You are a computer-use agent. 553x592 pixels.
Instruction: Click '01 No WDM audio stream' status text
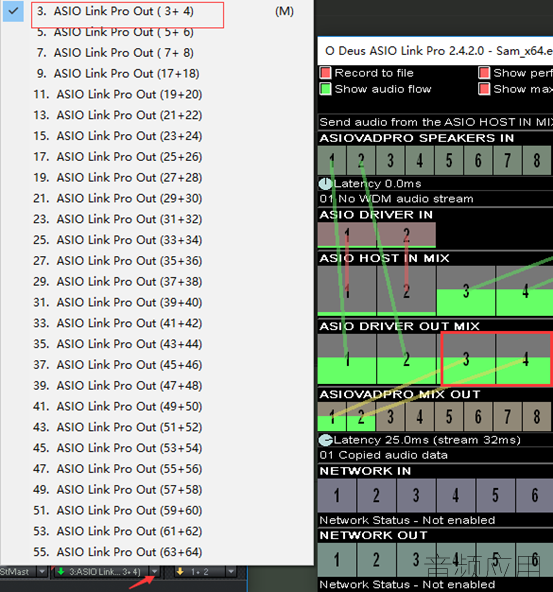click(x=396, y=199)
